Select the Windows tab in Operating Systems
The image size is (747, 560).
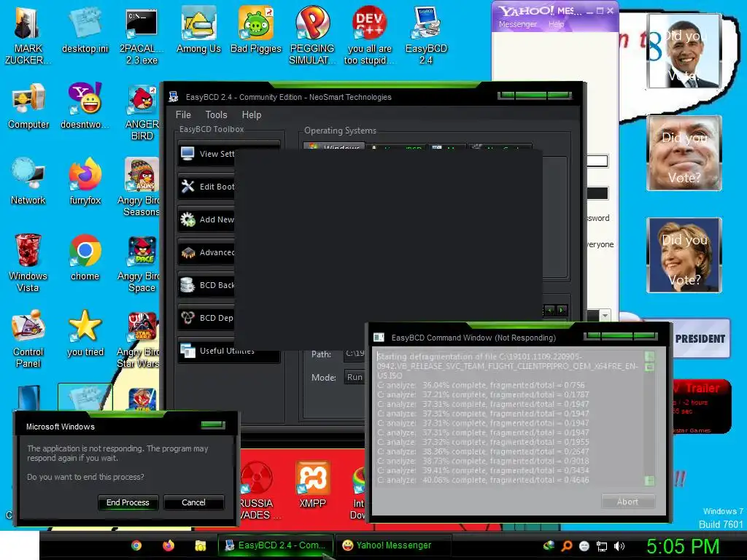(x=334, y=147)
